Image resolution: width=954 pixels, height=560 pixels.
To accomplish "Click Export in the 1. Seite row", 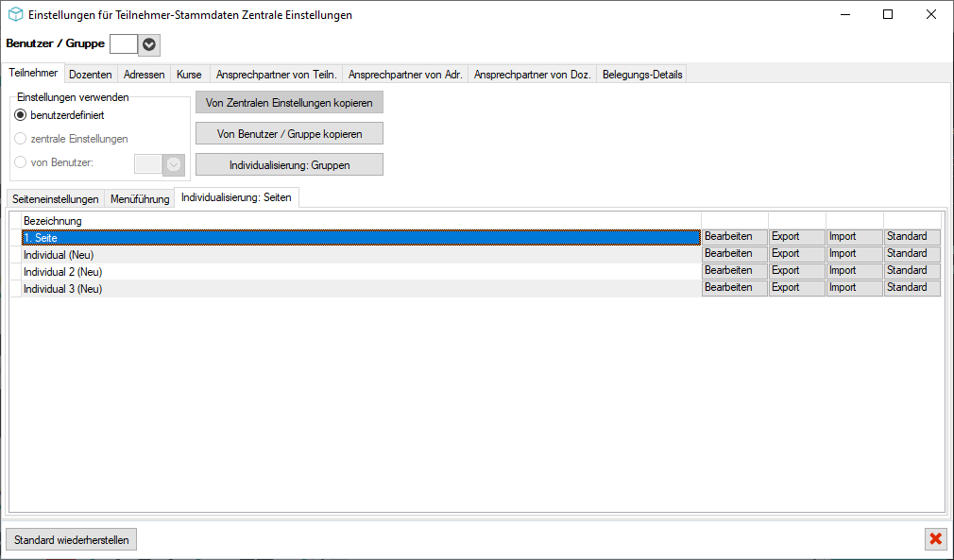I will click(797, 236).
